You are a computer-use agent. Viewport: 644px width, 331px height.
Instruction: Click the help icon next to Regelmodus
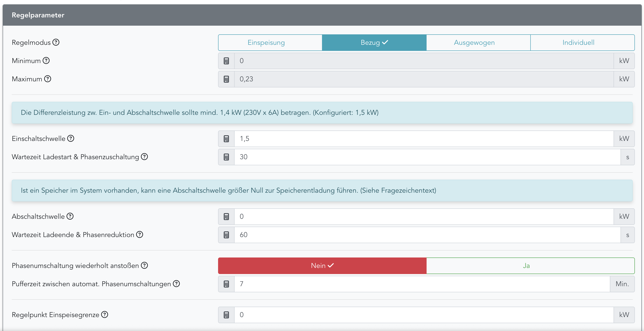click(x=56, y=42)
